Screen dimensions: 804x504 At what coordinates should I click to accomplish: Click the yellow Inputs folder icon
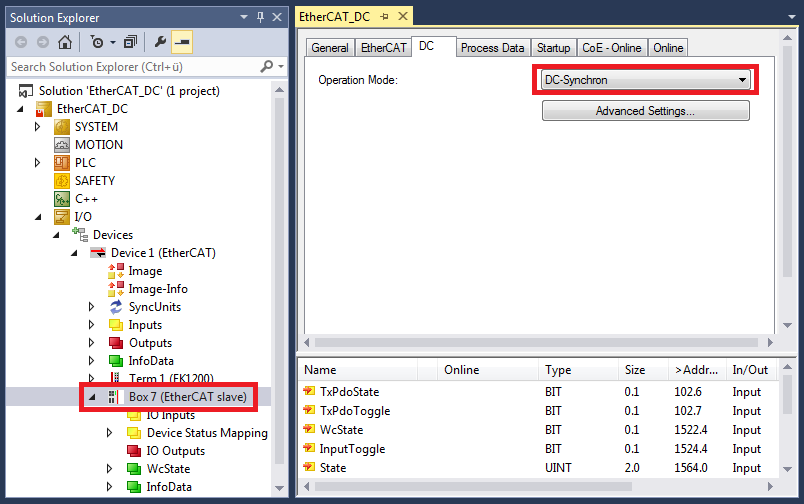[116, 325]
